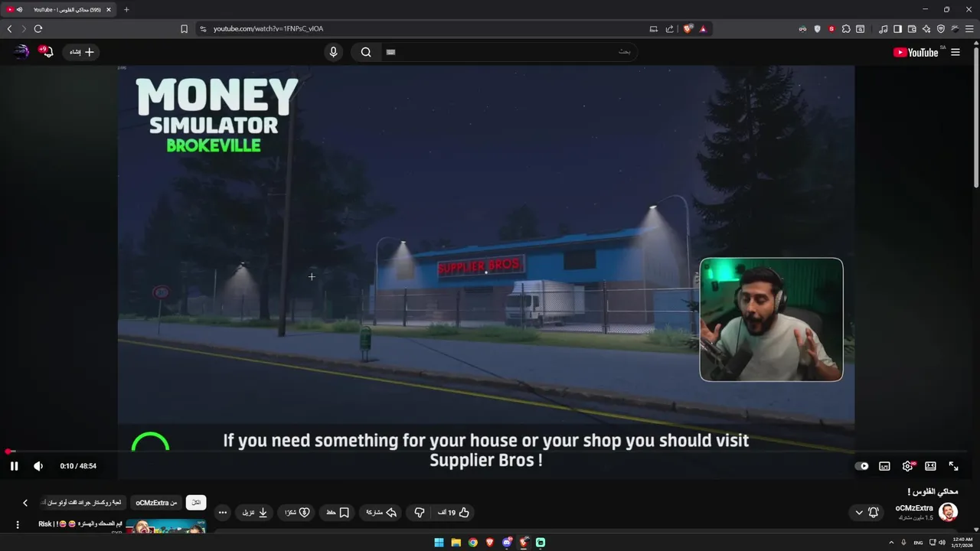Open Brave Leo AI sparkle icon
This screenshot has width=980, height=551.
click(x=926, y=29)
